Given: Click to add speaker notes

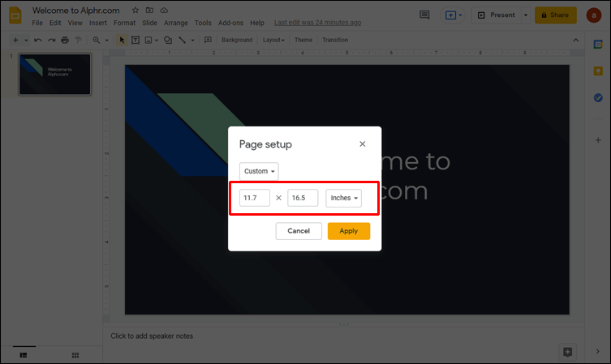Looking at the screenshot, I should click(x=152, y=336).
